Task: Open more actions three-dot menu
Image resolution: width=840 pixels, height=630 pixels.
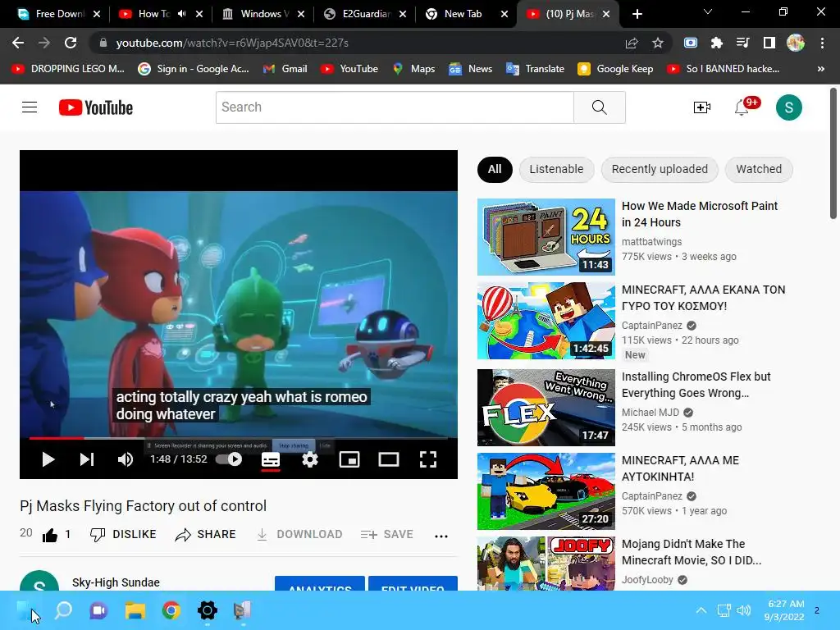Action: [441, 536]
